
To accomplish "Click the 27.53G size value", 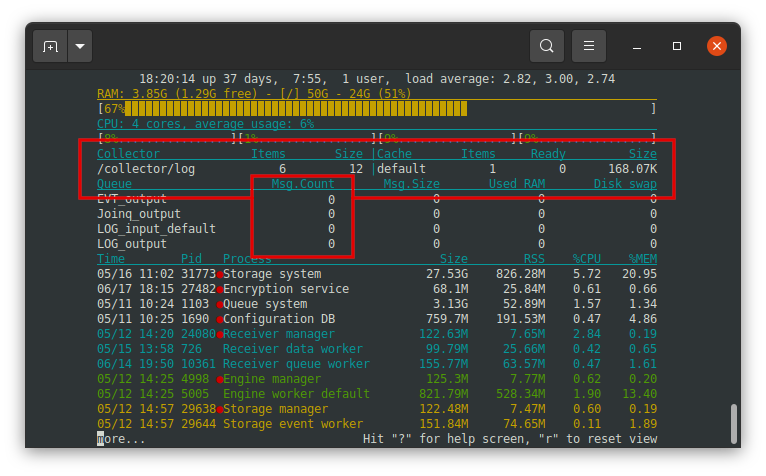I will click(x=447, y=274).
